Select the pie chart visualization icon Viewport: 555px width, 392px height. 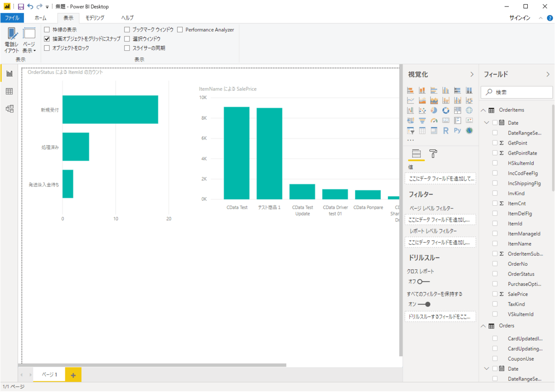pyautogui.click(x=434, y=110)
